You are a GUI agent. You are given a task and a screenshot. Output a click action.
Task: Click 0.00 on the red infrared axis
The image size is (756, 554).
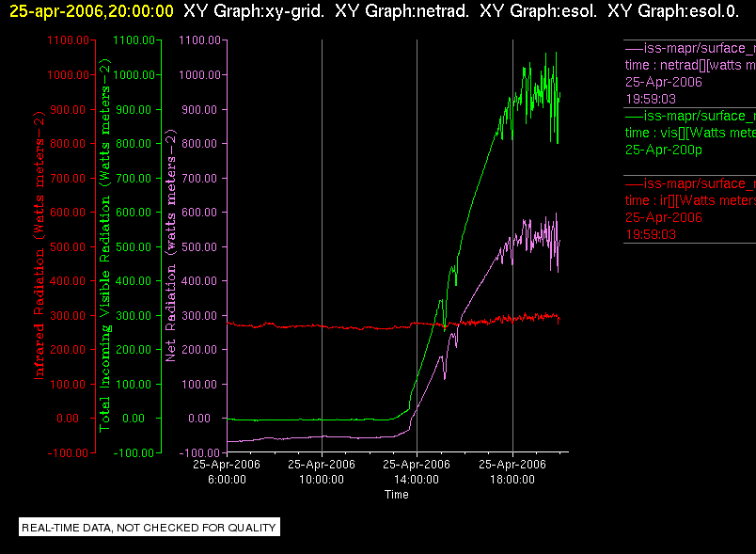click(68, 419)
